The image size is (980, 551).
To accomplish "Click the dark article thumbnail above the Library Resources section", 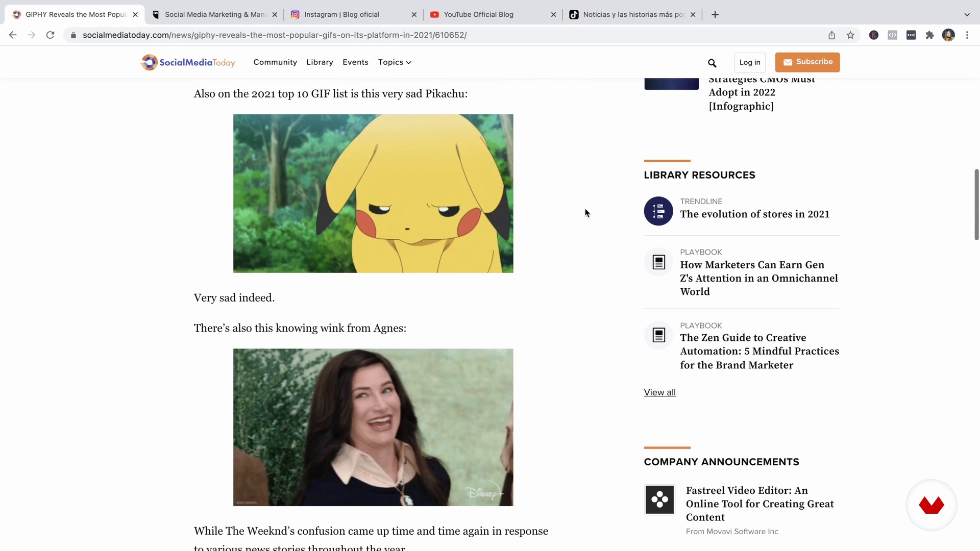I will [671, 84].
